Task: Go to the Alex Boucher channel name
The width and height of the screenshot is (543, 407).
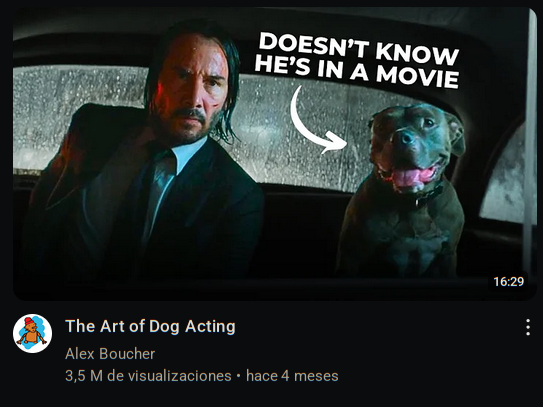Action: [110, 354]
